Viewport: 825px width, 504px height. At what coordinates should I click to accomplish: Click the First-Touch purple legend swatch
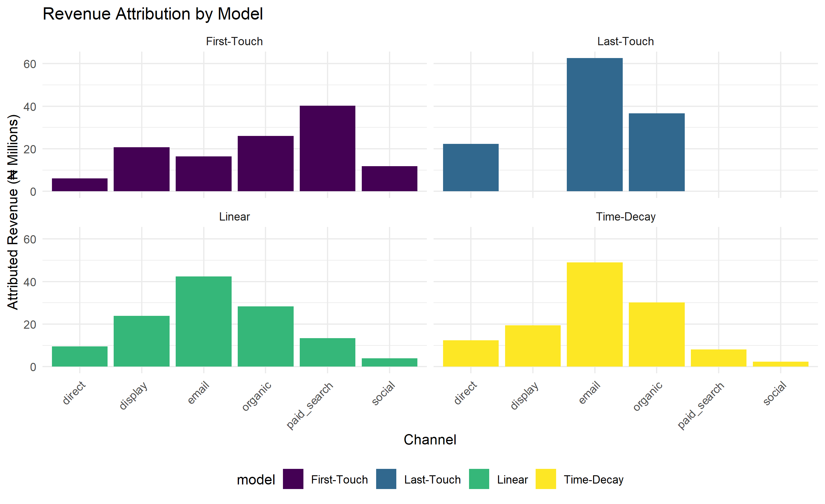point(293,479)
